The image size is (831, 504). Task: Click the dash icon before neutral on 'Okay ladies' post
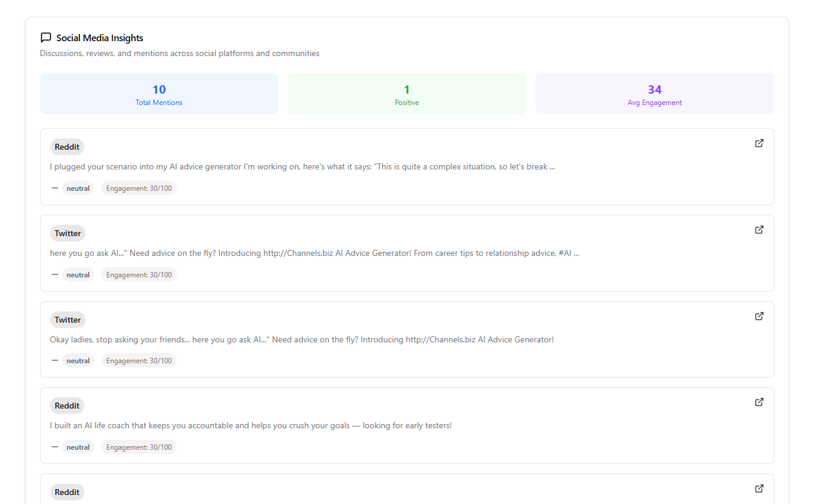(x=55, y=360)
